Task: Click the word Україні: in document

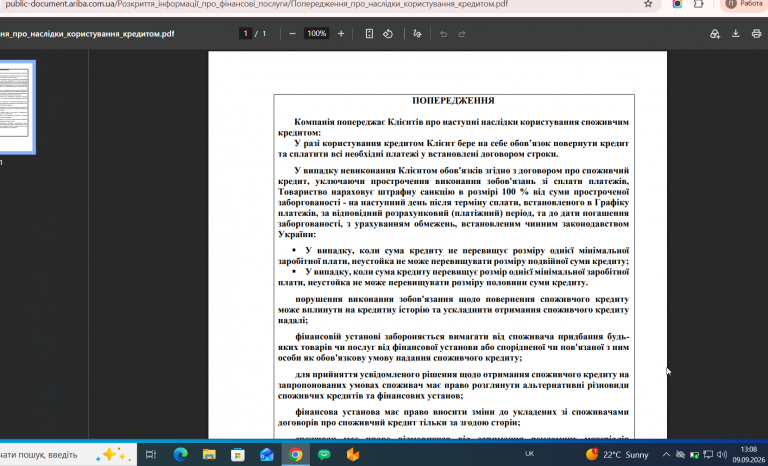Action: [297, 235]
